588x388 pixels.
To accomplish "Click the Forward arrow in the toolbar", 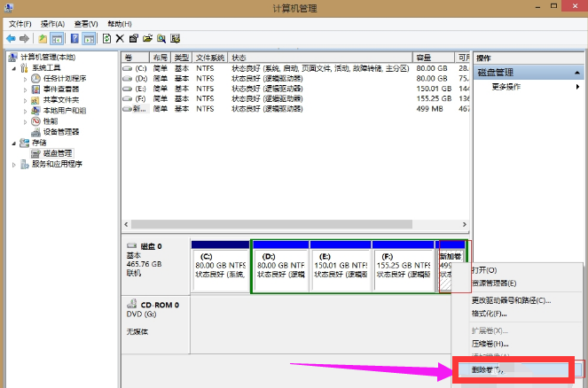I will click(x=23, y=39).
